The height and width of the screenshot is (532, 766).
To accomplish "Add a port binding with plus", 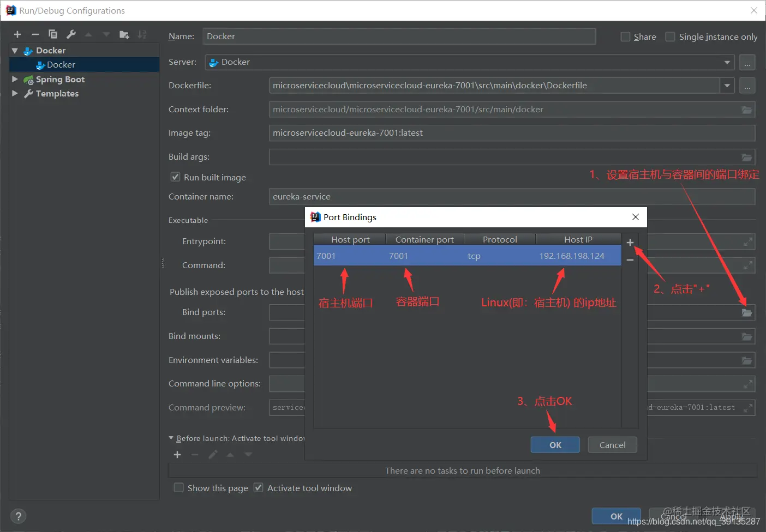I will pyautogui.click(x=630, y=243).
